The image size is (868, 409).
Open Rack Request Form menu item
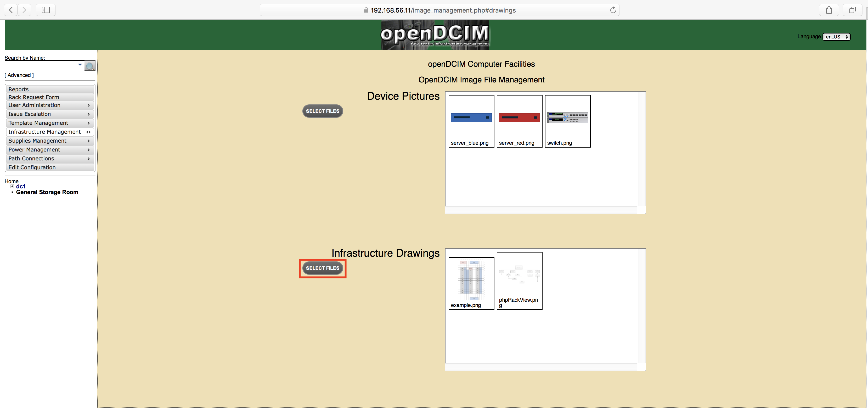(50, 97)
